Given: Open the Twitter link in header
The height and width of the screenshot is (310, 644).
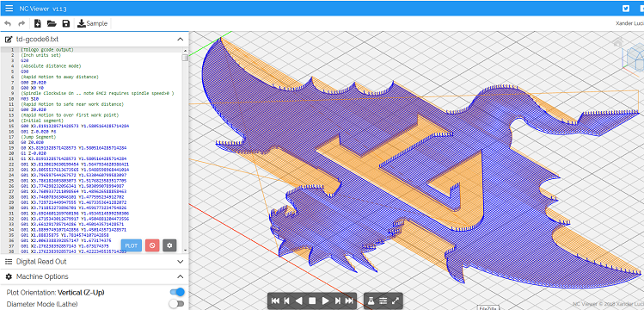Looking at the screenshot, I should 626,9.
